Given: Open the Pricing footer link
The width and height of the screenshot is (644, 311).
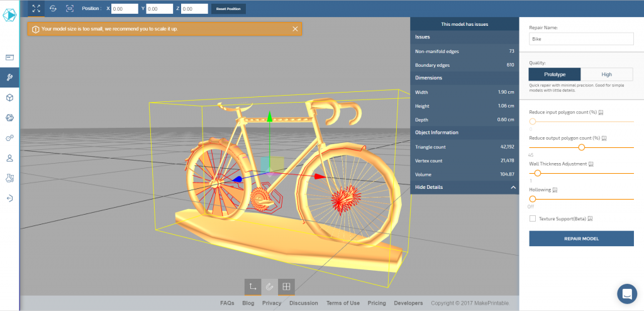Looking at the screenshot, I should tap(377, 303).
